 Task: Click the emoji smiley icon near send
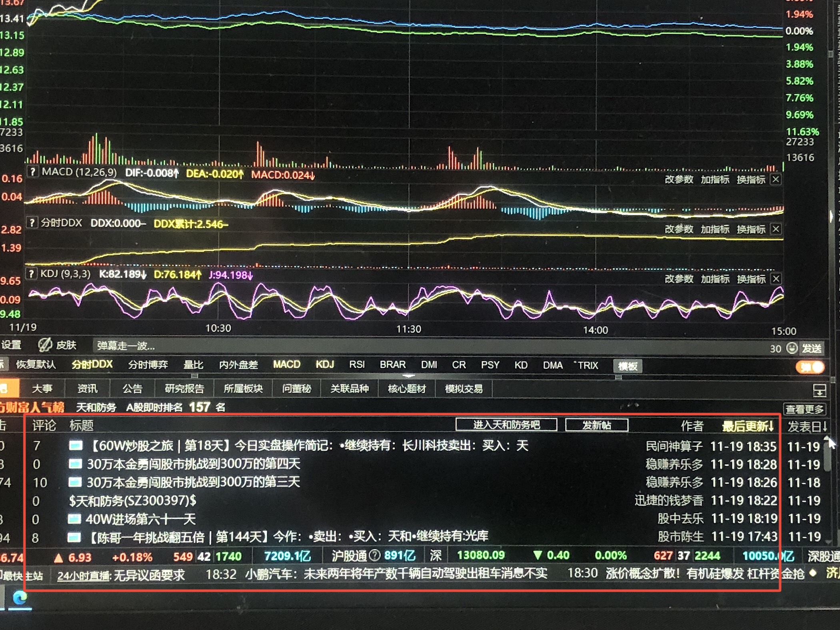[x=792, y=348]
